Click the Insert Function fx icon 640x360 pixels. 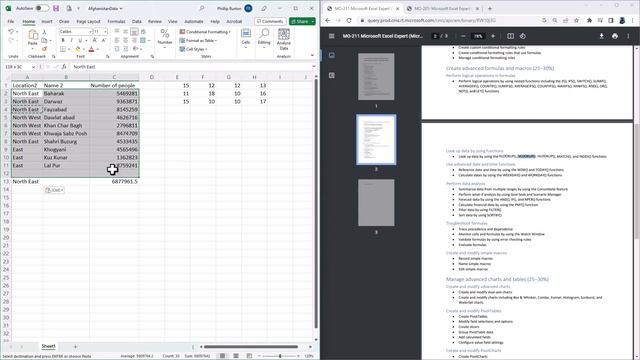point(64,67)
